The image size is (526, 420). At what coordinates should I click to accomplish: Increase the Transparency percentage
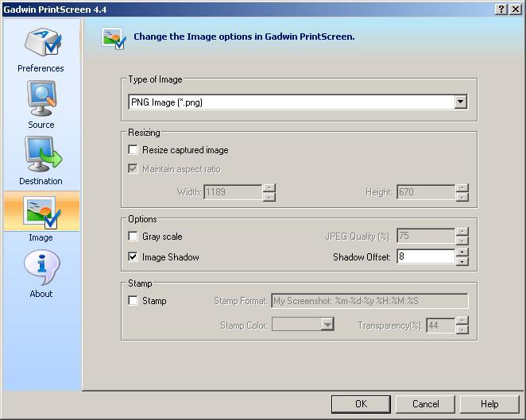462,321
